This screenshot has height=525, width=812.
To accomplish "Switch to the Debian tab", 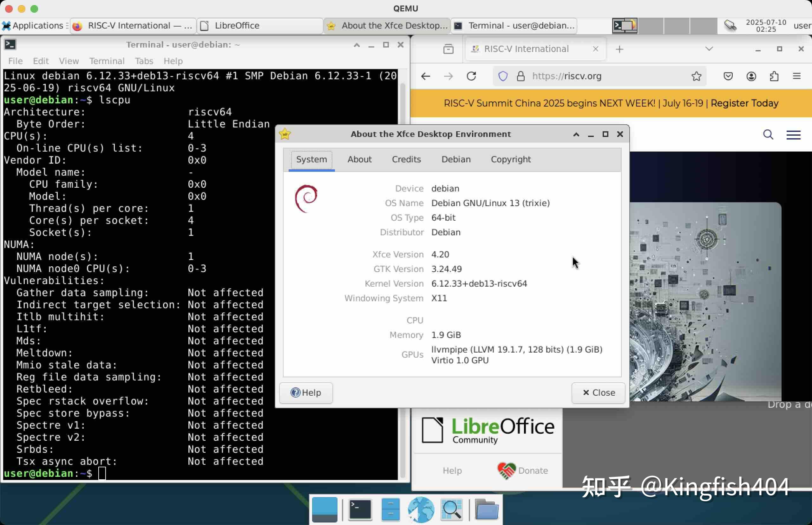I will pyautogui.click(x=456, y=159).
